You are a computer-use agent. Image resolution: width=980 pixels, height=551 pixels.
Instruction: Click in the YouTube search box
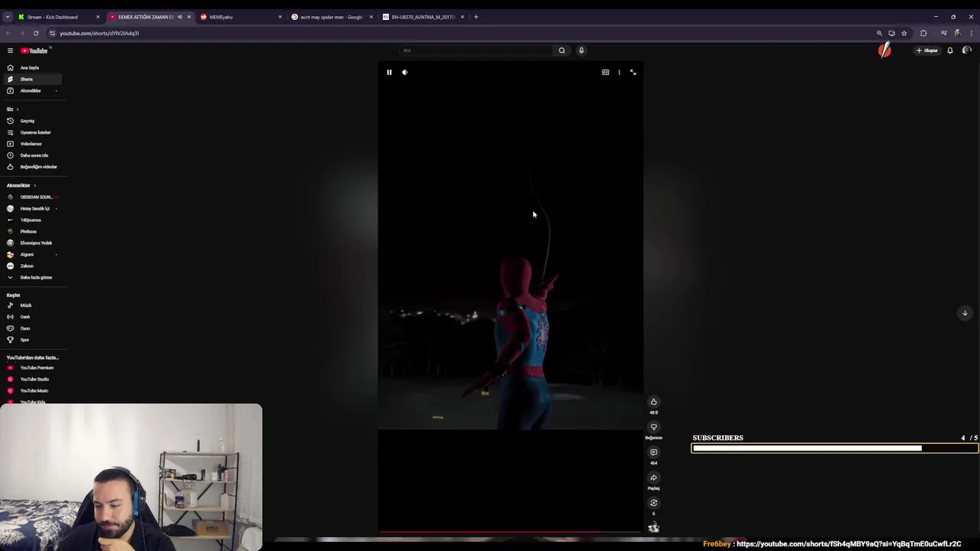pos(476,51)
